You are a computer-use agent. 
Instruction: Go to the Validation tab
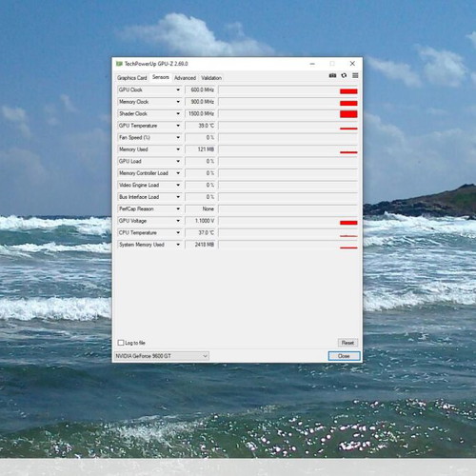point(211,78)
